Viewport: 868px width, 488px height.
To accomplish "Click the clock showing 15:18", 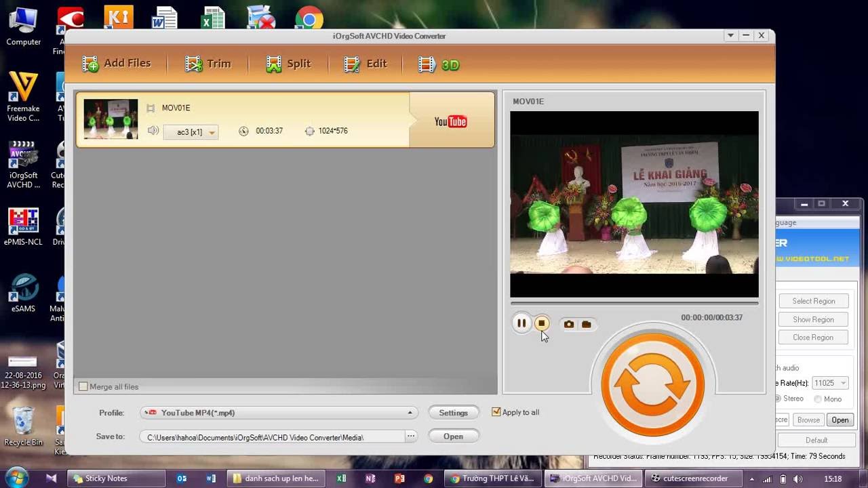I will click(x=833, y=479).
